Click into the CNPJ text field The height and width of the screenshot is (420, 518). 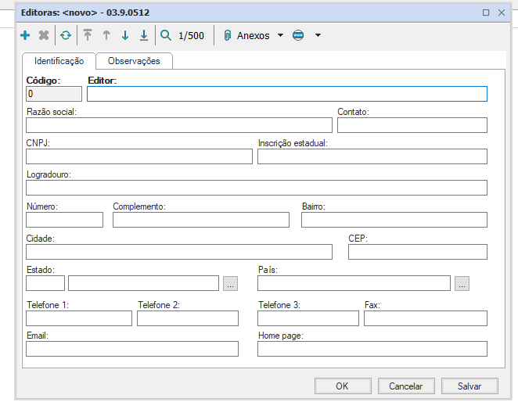point(139,156)
